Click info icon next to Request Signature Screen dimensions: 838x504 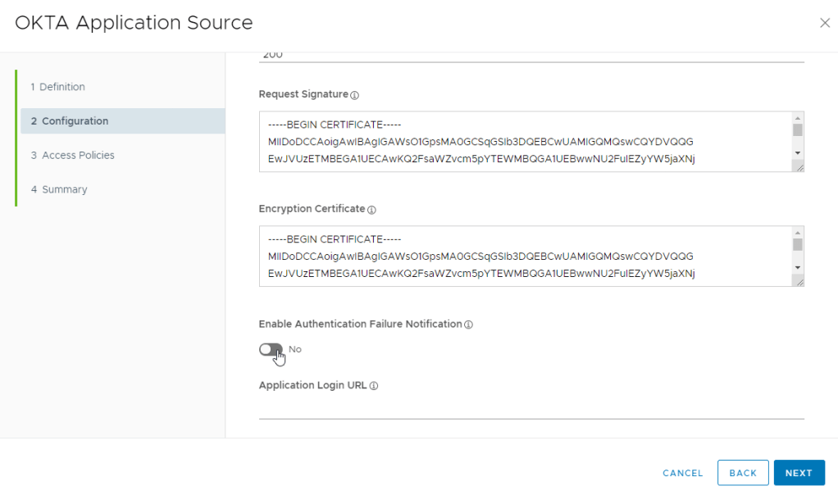point(355,95)
